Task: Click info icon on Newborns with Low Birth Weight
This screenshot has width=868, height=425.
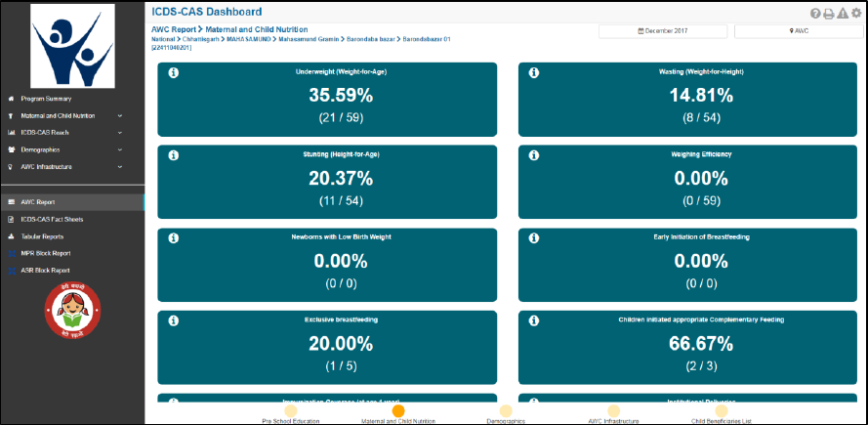Action: [173, 238]
